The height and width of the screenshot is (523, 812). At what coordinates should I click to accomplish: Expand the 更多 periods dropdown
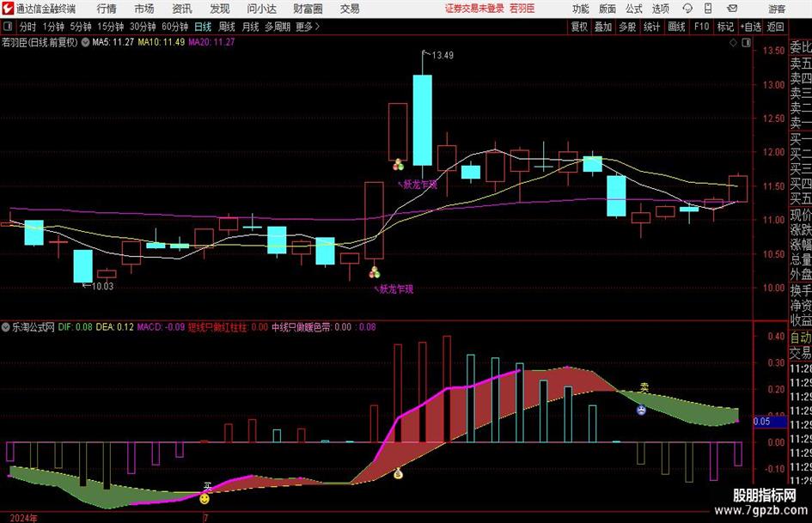(308, 27)
